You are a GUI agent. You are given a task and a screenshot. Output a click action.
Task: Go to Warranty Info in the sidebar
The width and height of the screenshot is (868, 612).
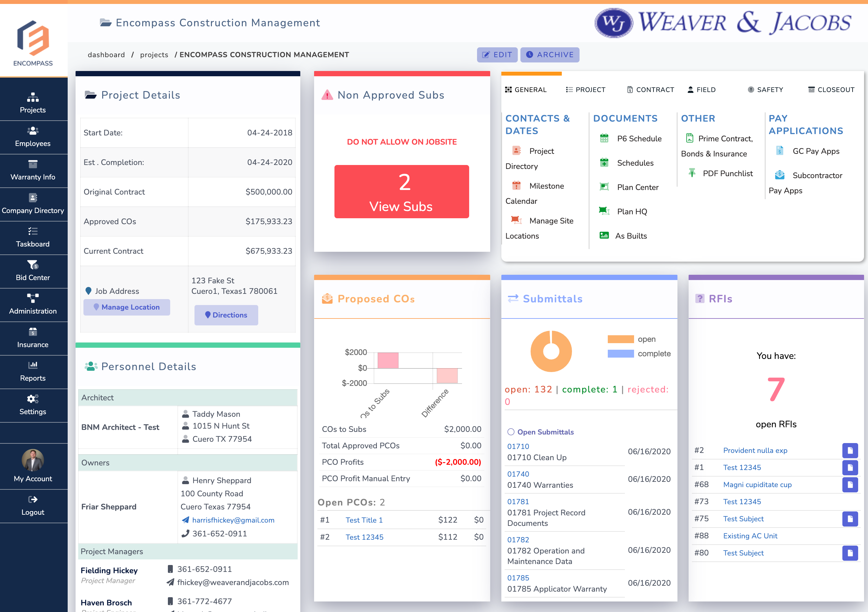click(33, 170)
